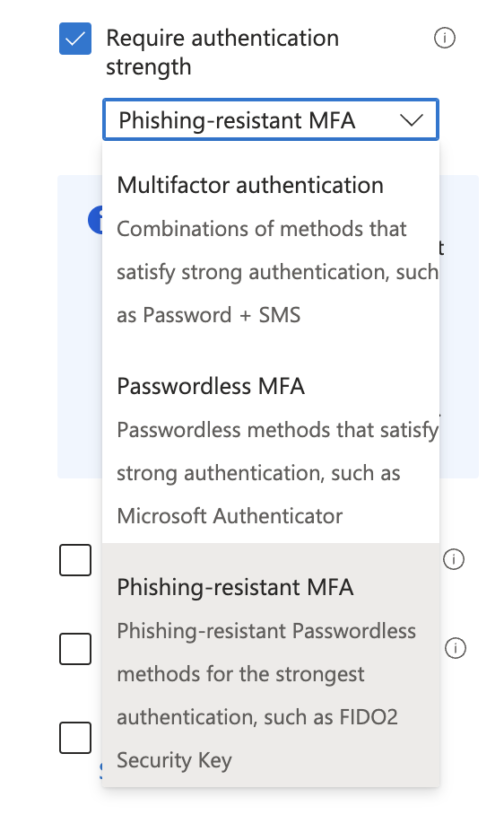Collapse the Phishing-resistant MFA combo box field
The width and height of the screenshot is (504, 815).
271,119
